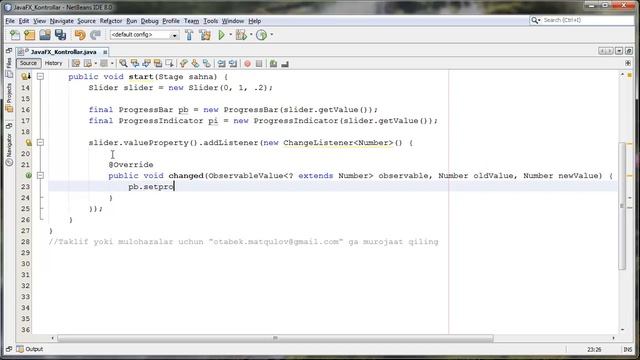Click the maximize editor window icon
The height and width of the screenshot is (360, 640).
coord(629,51)
